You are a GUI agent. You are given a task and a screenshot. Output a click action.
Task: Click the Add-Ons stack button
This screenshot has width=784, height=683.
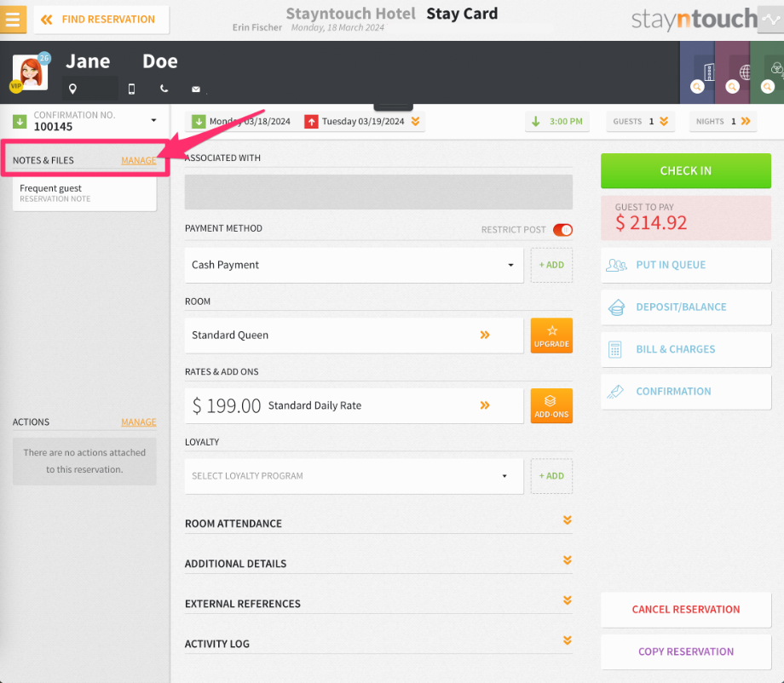point(551,406)
